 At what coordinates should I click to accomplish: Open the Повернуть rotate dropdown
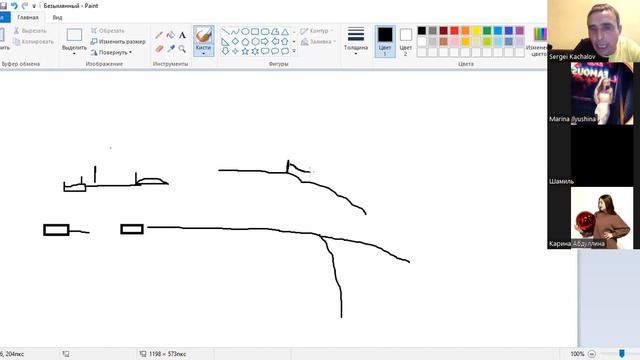point(111,52)
